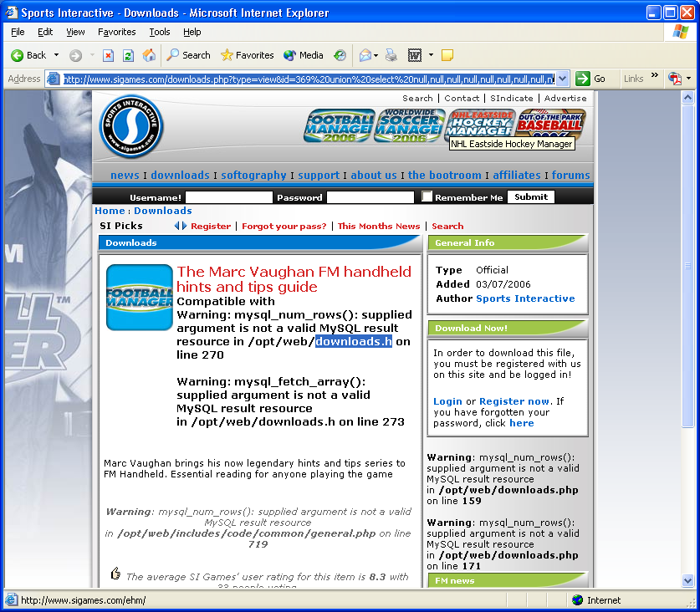Image resolution: width=700 pixels, height=612 pixels.
Task: Open the Adobe PDF dropdown arrow
Action: (688, 79)
